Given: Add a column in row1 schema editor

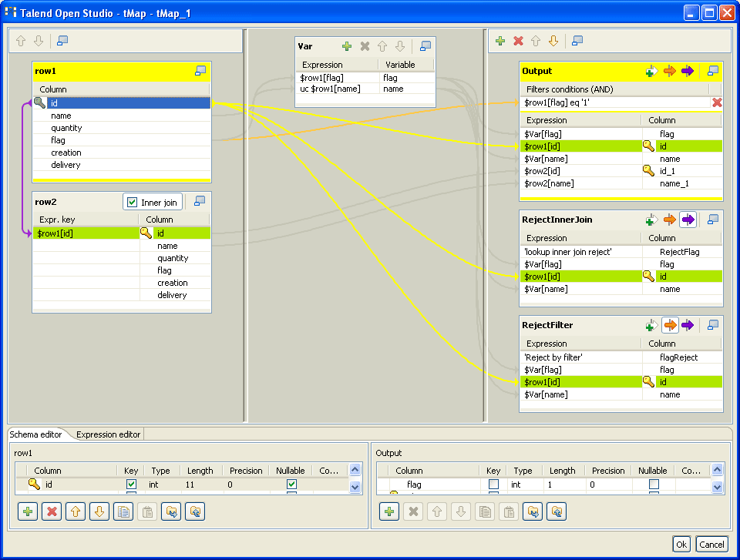Looking at the screenshot, I should click(x=28, y=511).
